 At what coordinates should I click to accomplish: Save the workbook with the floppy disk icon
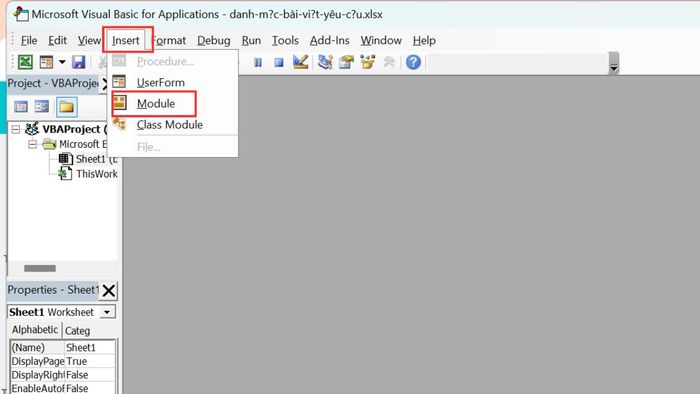[79, 62]
